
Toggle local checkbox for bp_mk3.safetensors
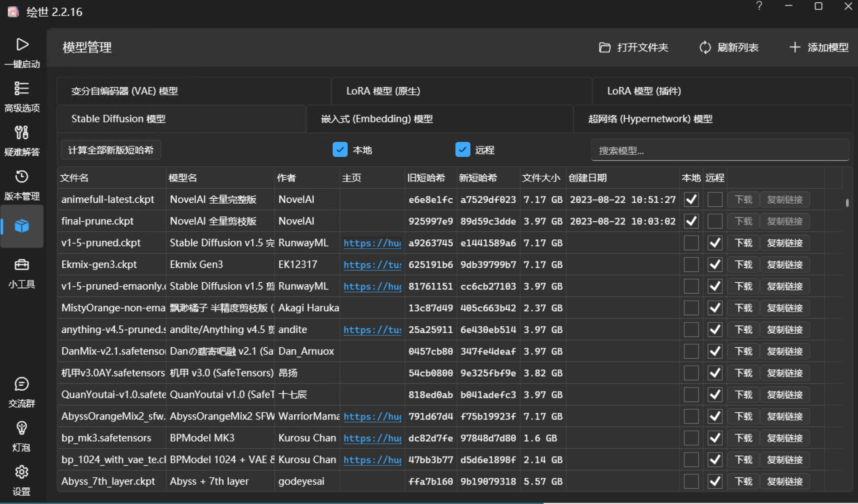(691, 438)
